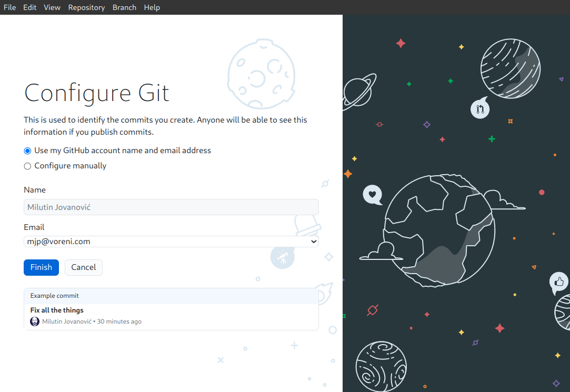Viewport: 570px width, 392px height.
Task: Open the Edit menu
Action: [x=30, y=7]
